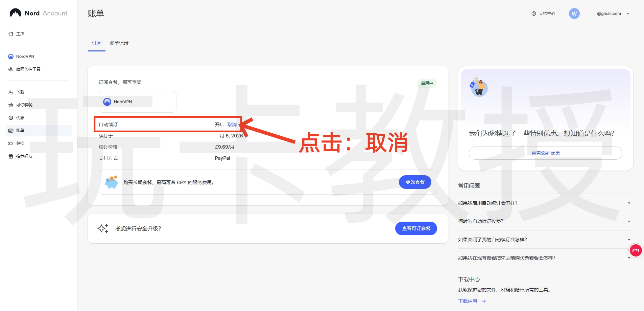Switch to the 账单记录 tab

[119, 43]
